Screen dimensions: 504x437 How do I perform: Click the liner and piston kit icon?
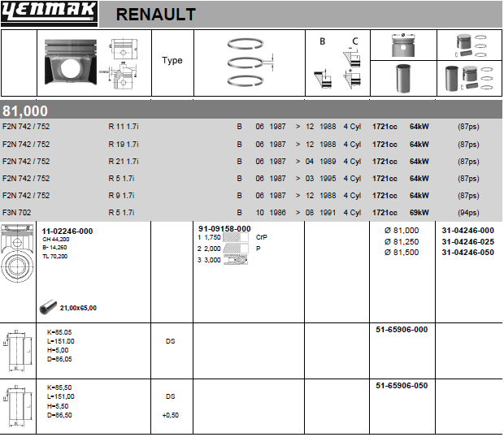coord(469,78)
